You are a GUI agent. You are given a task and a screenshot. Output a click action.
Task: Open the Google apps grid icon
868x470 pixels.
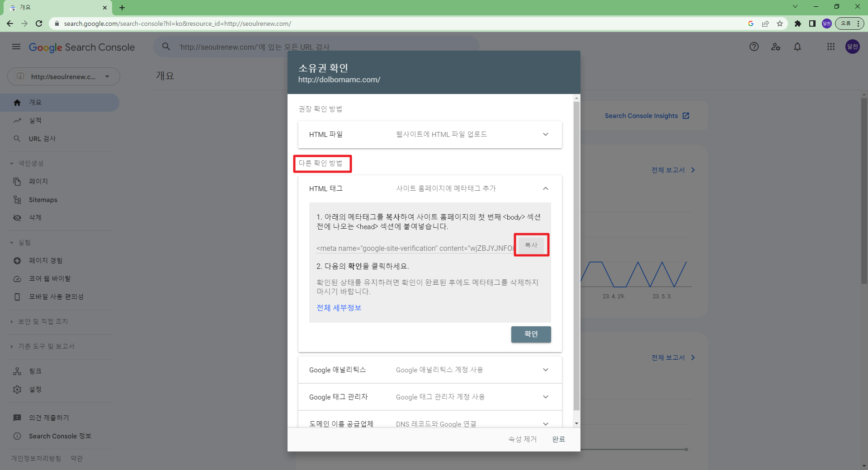pyautogui.click(x=830, y=47)
